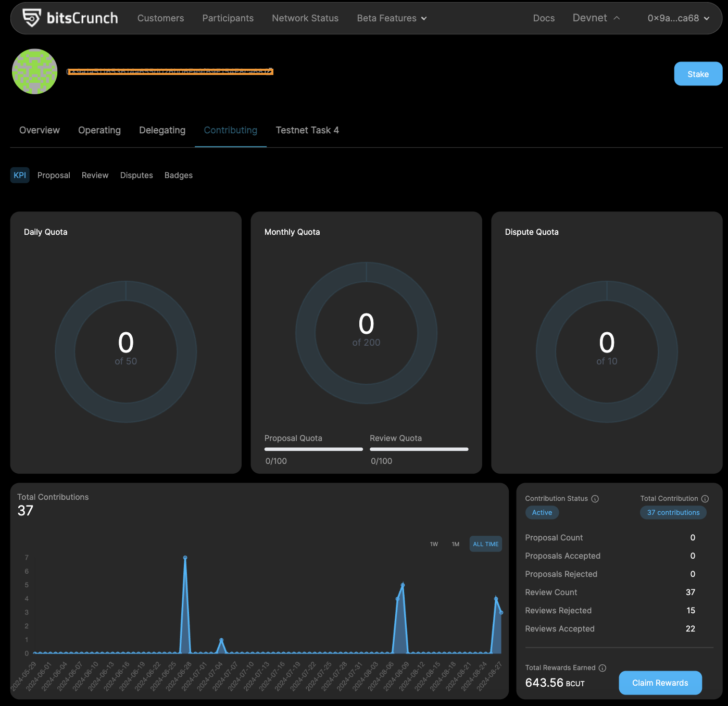The image size is (728, 706).
Task: Open the profile avatar image
Action: [35, 71]
